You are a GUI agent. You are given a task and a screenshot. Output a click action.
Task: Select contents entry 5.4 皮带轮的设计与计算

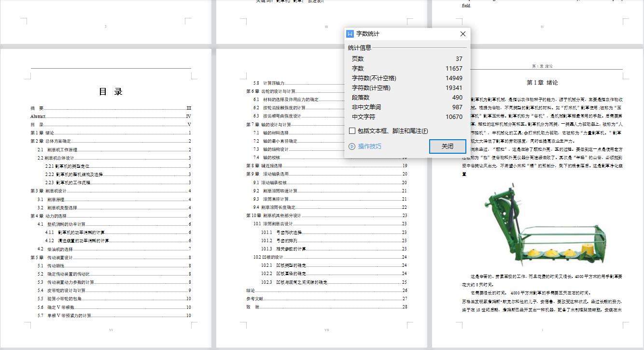pyautogui.click(x=114, y=290)
